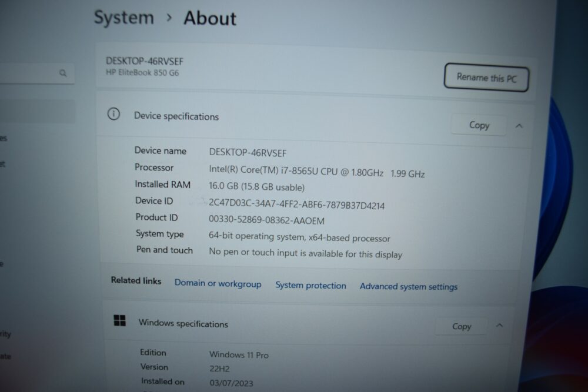Select the version value 22H2
588x392 pixels.
click(219, 368)
